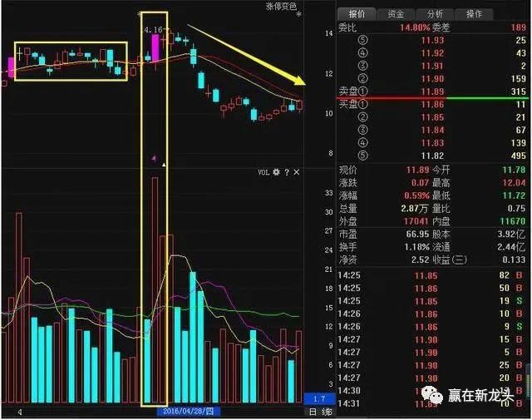Viewport: 532px width, 420px height.
Task: Click the 流通 2.44亿 value
Action: tap(512, 247)
